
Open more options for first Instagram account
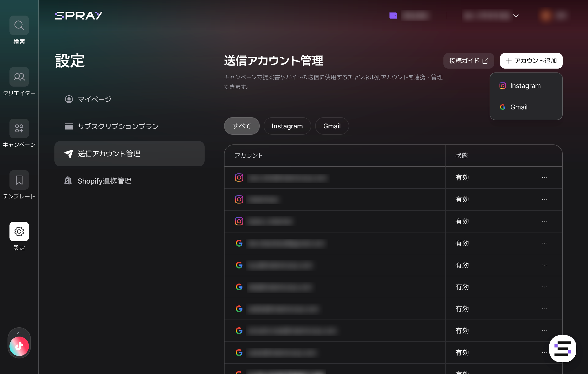pyautogui.click(x=545, y=178)
